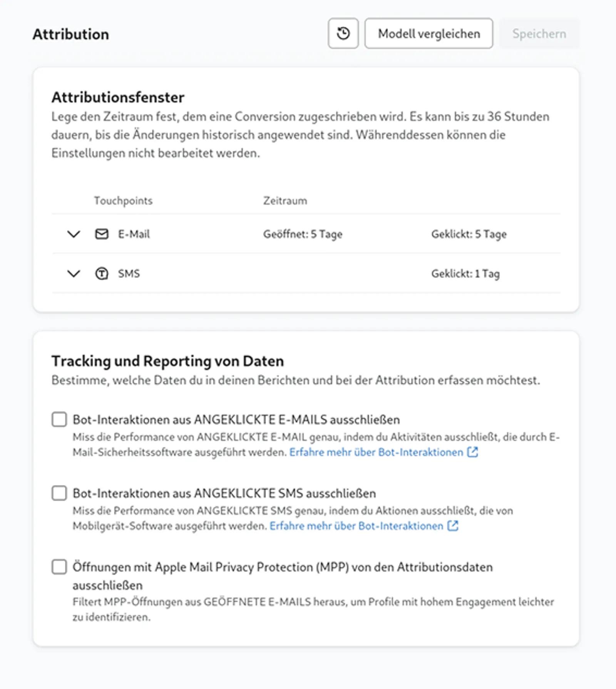616x689 pixels.
Task: Click the Geklickt: 1 Tag value for SMS
Action: point(466,274)
